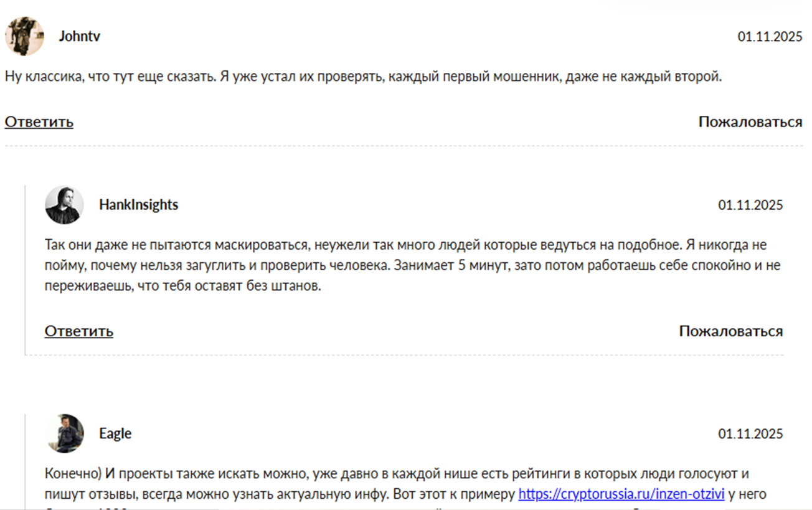Open Eagle's profile avatar

[64, 434]
